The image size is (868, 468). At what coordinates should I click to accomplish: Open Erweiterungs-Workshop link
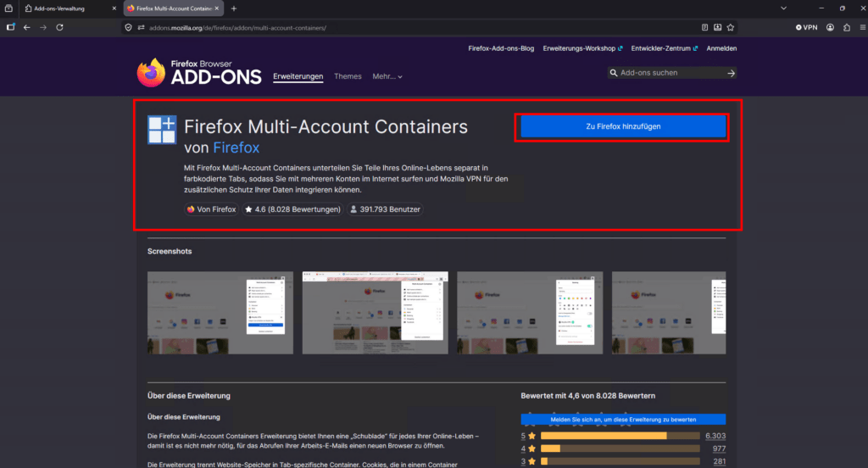point(582,48)
